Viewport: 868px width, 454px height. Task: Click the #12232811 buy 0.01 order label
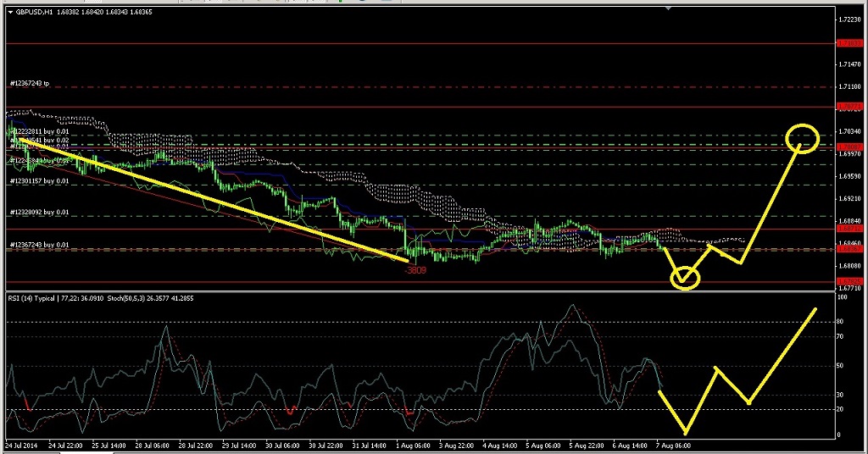[x=39, y=132]
